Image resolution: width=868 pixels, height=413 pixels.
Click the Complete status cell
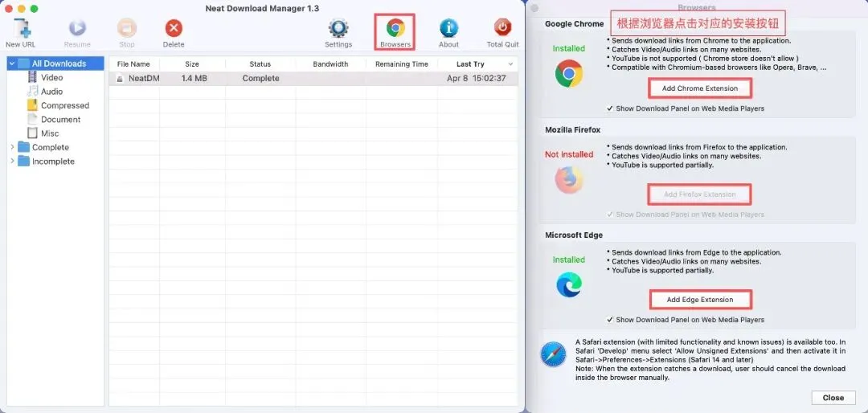click(260, 79)
